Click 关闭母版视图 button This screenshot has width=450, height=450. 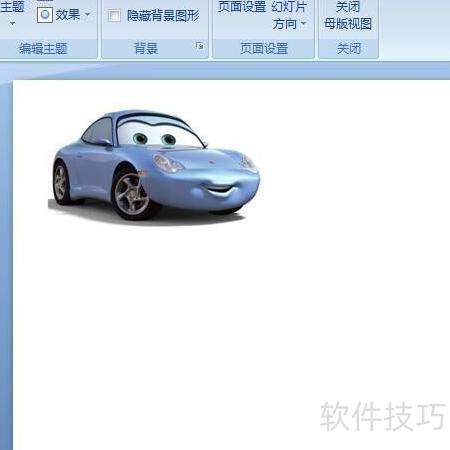pos(348,15)
